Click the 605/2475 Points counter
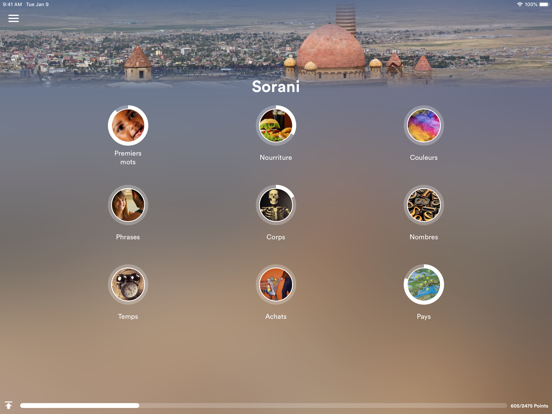The image size is (552, 414). pyautogui.click(x=529, y=406)
